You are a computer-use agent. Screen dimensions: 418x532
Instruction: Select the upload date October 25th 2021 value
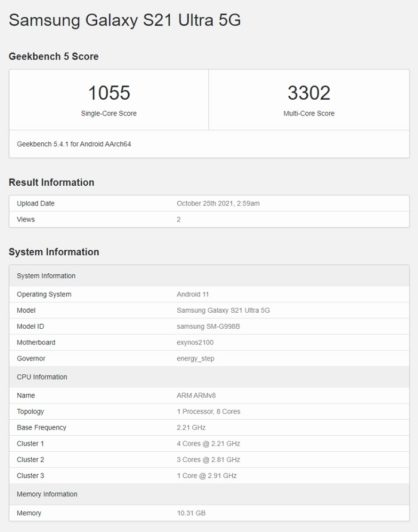pos(218,203)
